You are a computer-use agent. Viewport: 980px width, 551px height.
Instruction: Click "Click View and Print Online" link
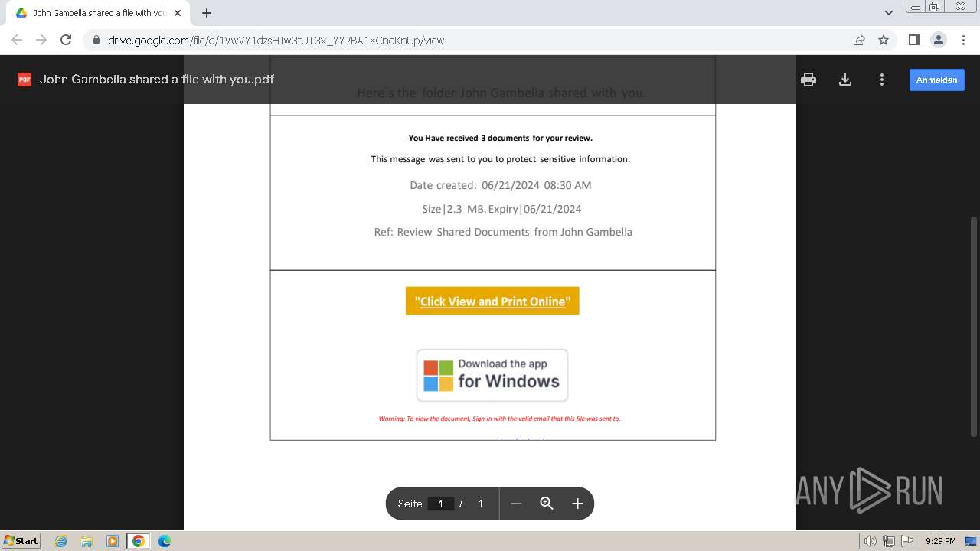pyautogui.click(x=492, y=301)
